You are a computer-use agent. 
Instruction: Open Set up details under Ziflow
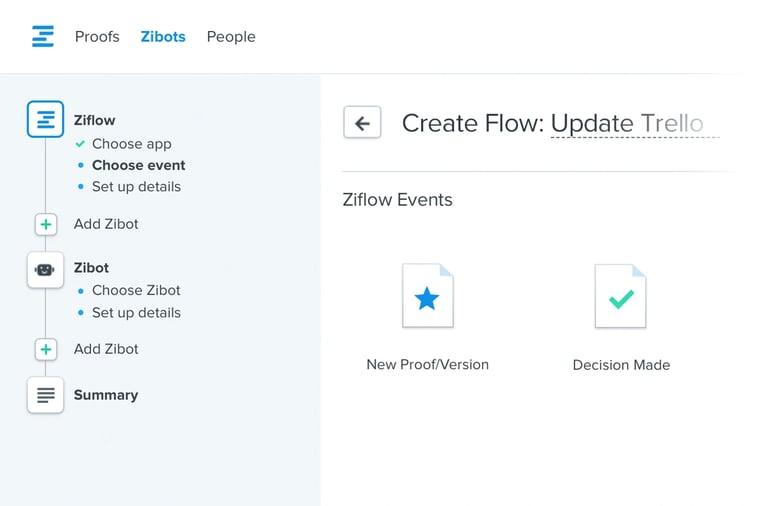click(x=136, y=187)
